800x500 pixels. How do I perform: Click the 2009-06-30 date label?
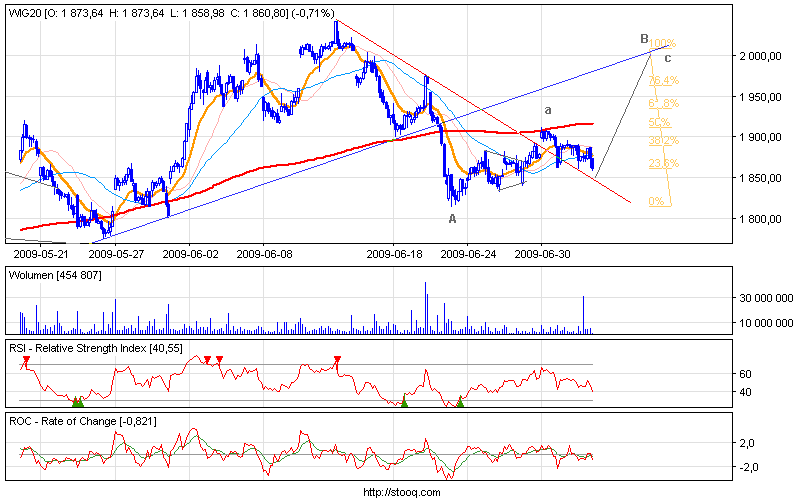click(x=542, y=254)
